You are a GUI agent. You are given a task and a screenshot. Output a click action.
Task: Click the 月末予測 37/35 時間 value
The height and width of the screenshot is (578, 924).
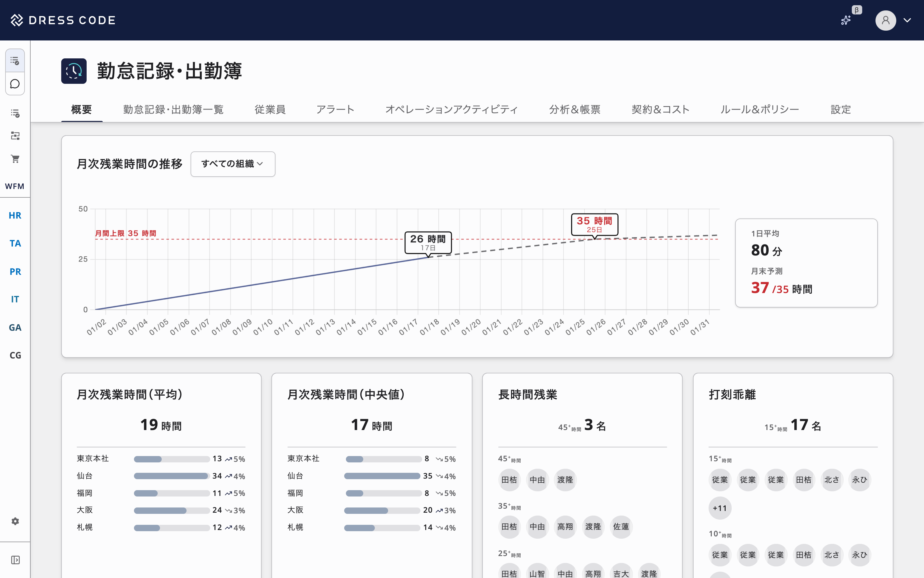(x=782, y=288)
